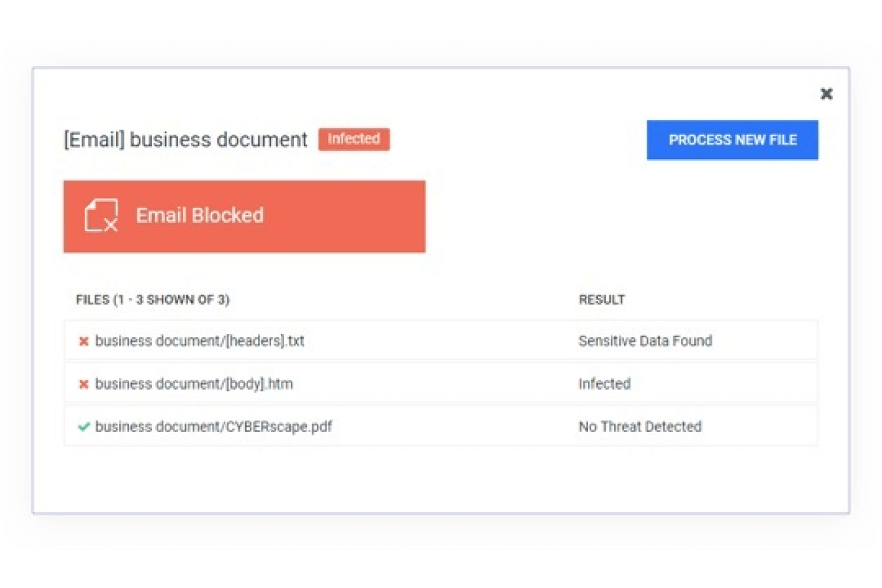The image size is (882, 588).
Task: Click the Email Blocked banner
Action: click(x=244, y=216)
